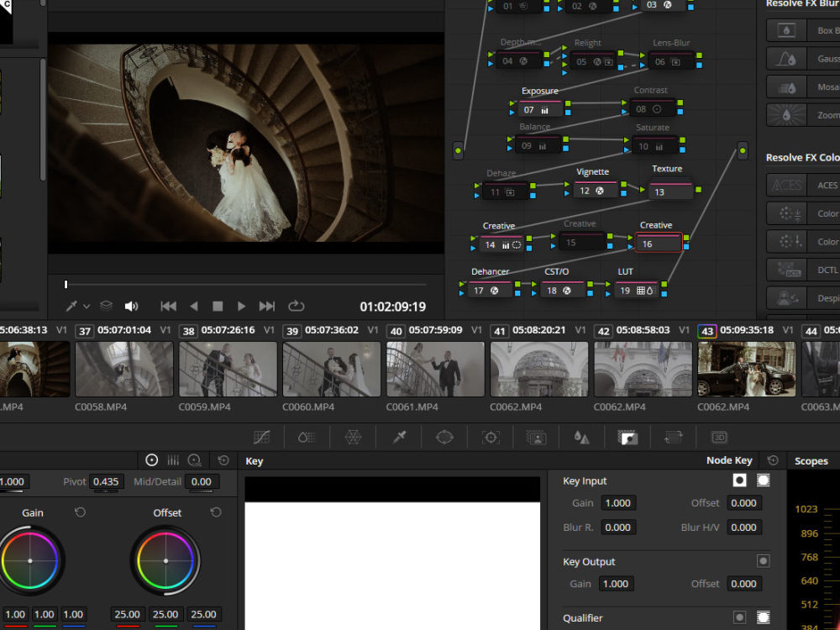
Task: Reset the Offset color wheel
Action: 216,512
